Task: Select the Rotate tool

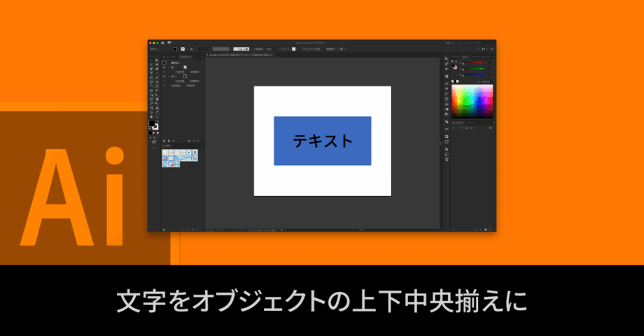Action: pyautogui.click(x=151, y=86)
